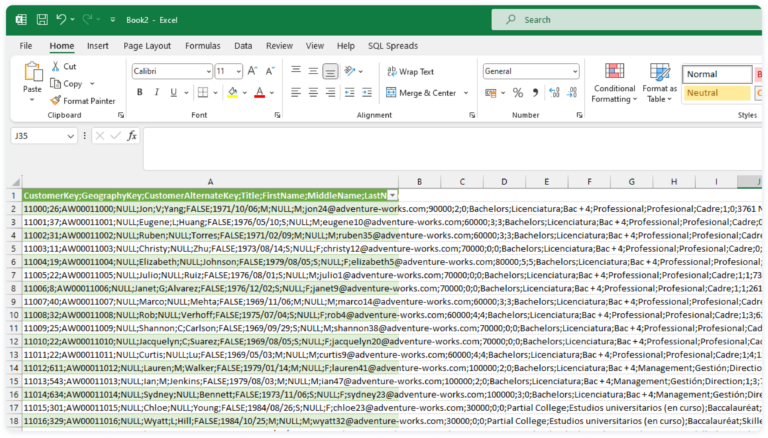
Task: Switch to the Formulas tab
Action: click(203, 46)
